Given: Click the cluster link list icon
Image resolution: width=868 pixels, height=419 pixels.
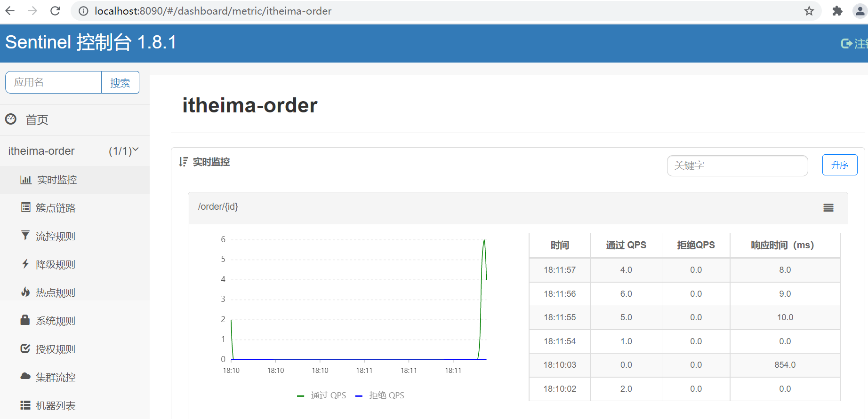Looking at the screenshot, I should pyautogui.click(x=25, y=207).
